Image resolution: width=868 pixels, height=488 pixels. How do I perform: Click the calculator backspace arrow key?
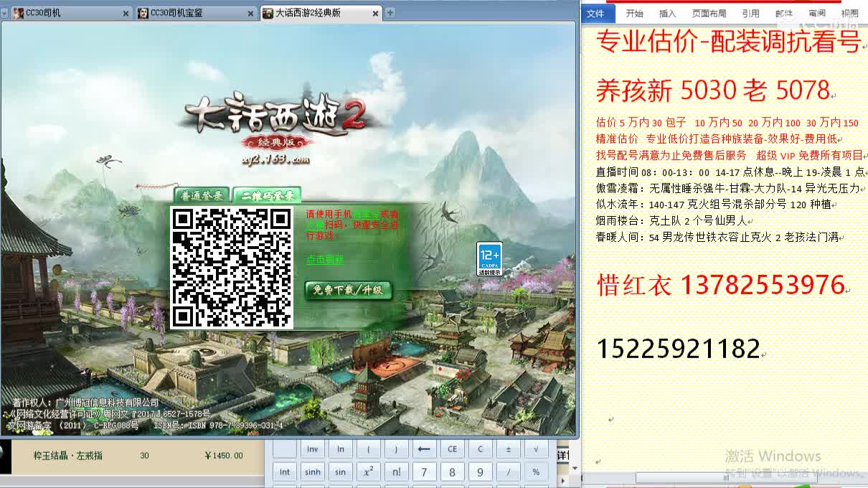(x=424, y=449)
